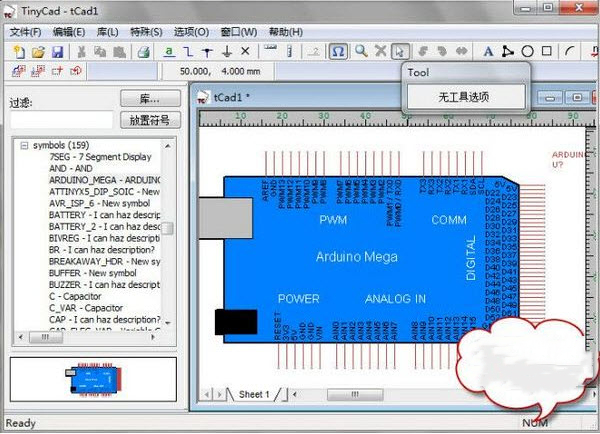This screenshot has width=600, height=434.
Task: Select the text 'A' tool
Action: coord(488,51)
